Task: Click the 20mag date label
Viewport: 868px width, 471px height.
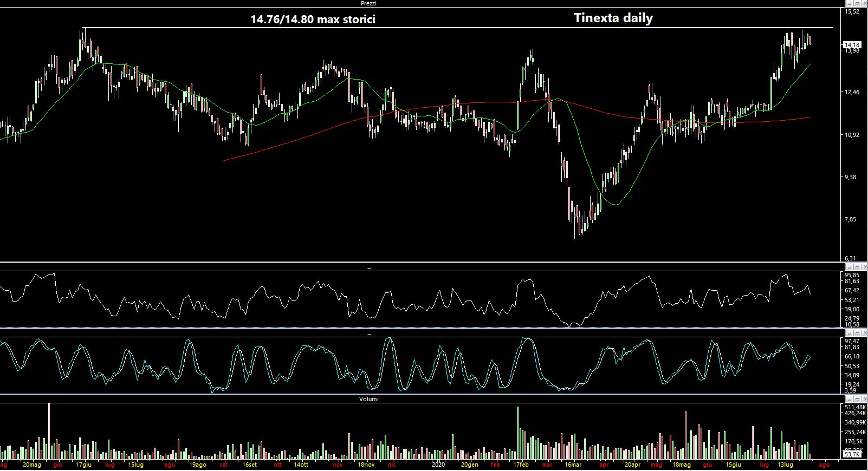Action: [x=32, y=465]
